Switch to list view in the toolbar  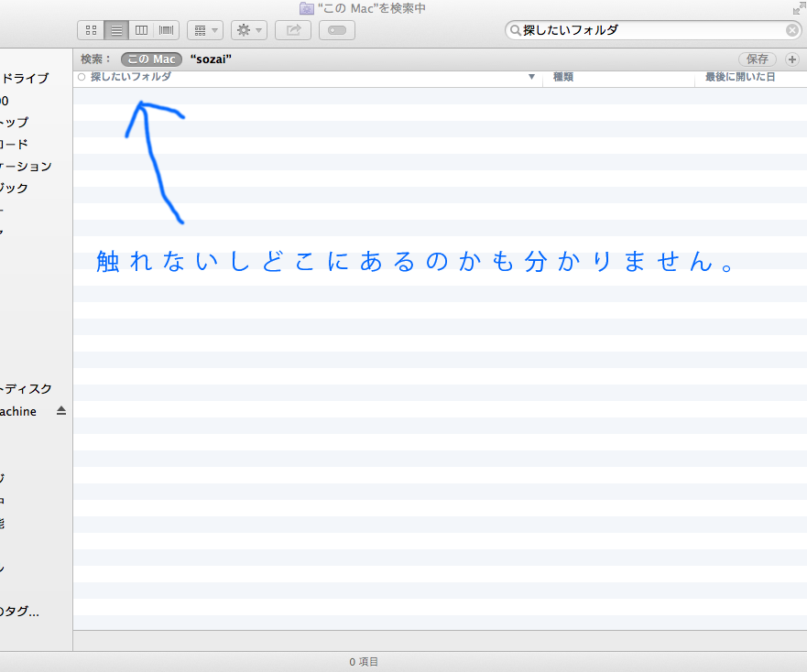pyautogui.click(x=116, y=30)
